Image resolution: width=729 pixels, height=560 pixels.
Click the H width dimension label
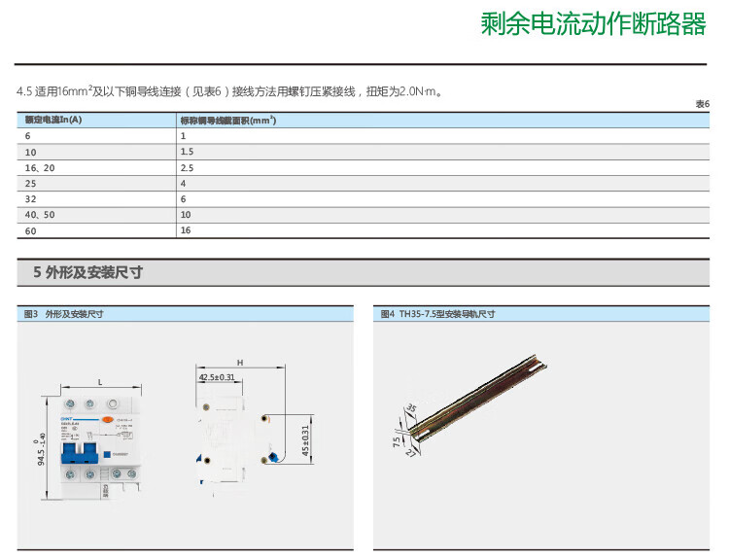pos(239,362)
